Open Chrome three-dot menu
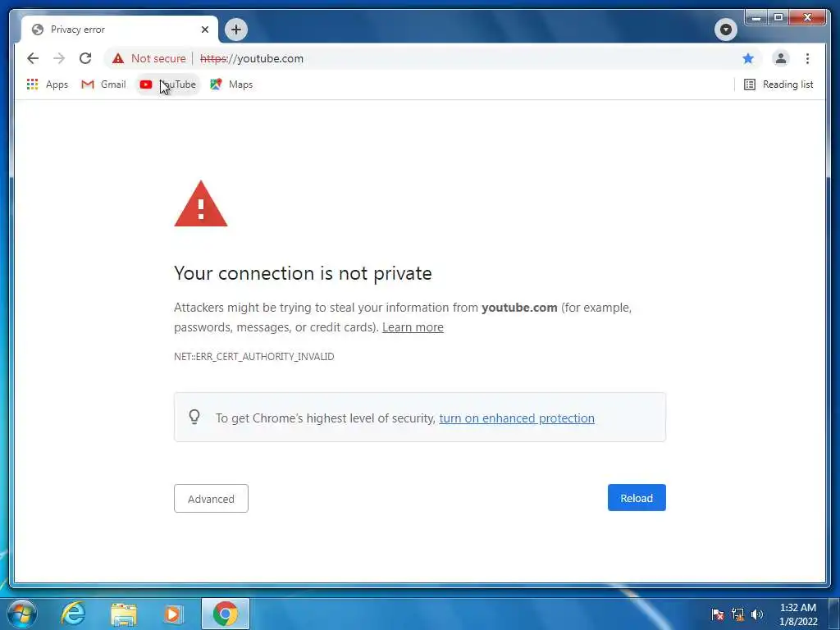 tap(807, 58)
